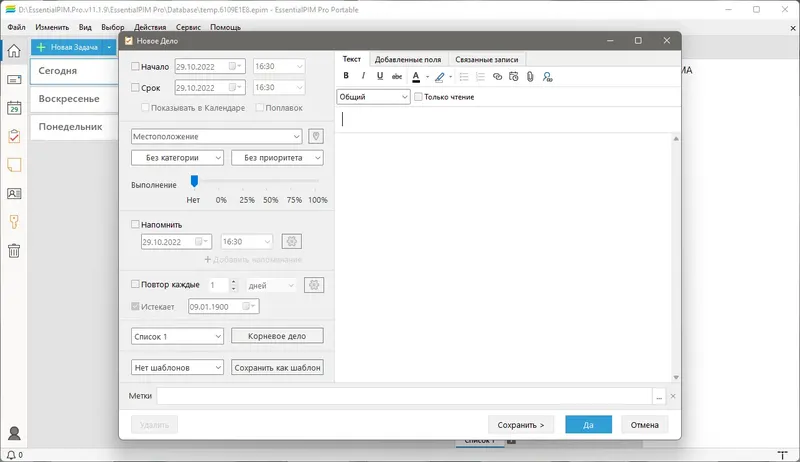Toggle the Поплавок checkbox
Image resolution: width=800 pixels, height=462 pixels.
click(259, 108)
